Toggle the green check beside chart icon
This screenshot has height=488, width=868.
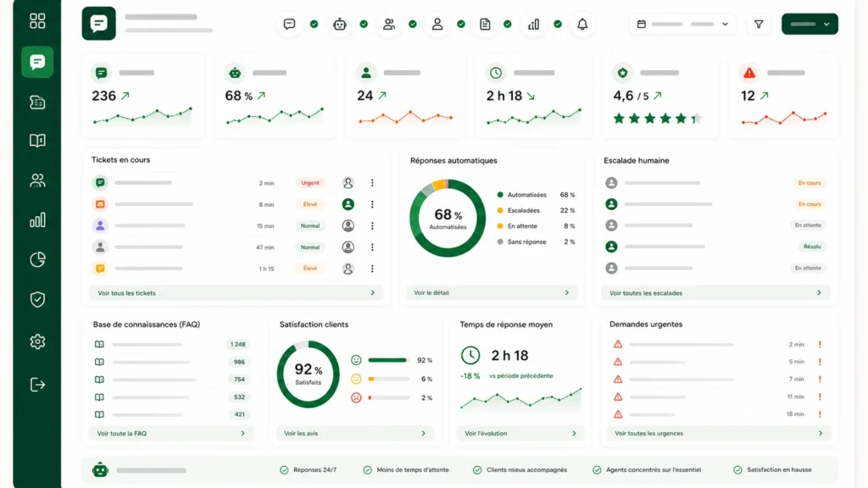coord(558,25)
